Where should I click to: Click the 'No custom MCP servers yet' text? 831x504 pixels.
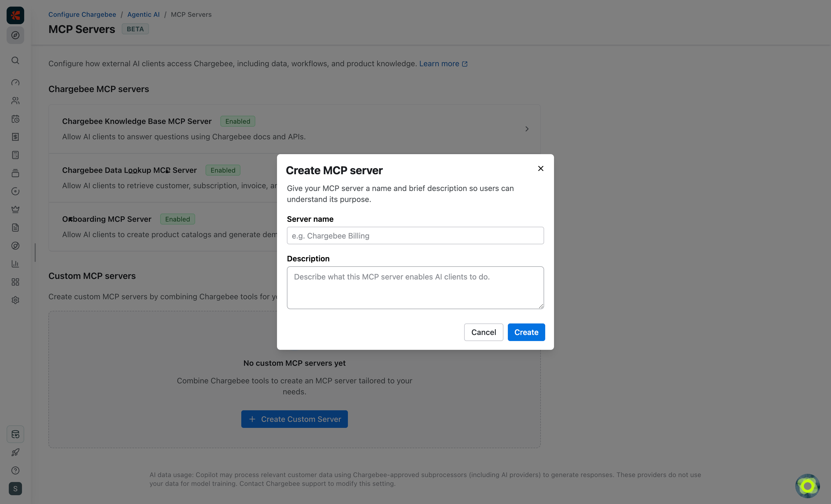point(294,363)
